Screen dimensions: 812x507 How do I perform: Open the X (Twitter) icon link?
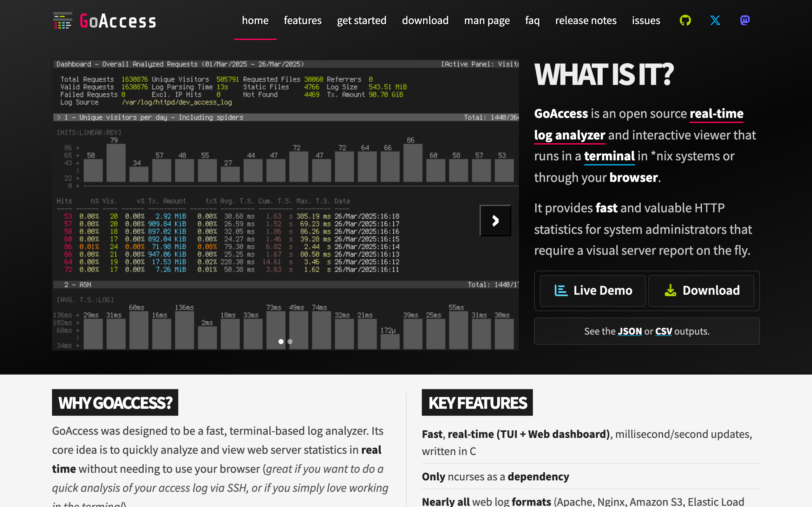pos(715,21)
